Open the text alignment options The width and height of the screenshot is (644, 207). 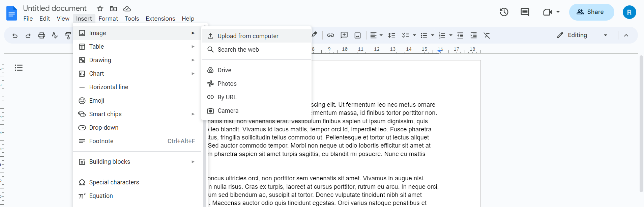pos(376,35)
